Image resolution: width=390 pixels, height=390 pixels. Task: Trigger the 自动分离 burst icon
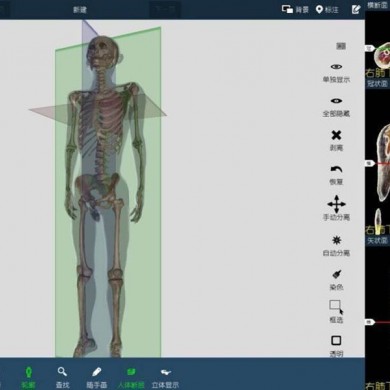pos(336,240)
